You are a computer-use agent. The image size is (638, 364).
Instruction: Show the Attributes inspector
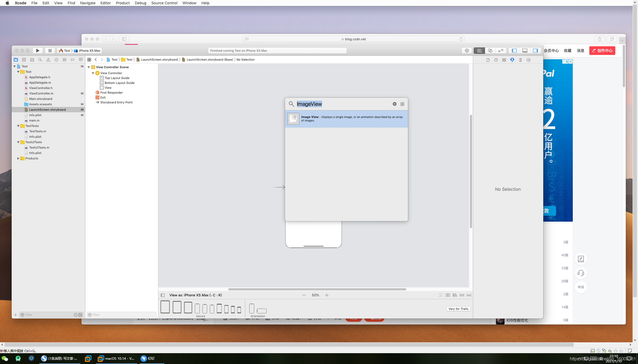[x=512, y=60]
